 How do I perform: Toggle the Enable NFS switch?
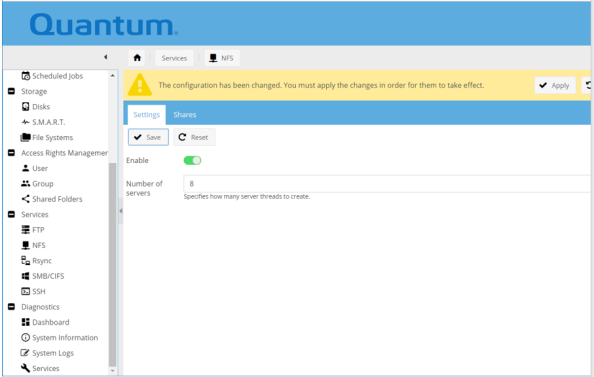click(192, 160)
